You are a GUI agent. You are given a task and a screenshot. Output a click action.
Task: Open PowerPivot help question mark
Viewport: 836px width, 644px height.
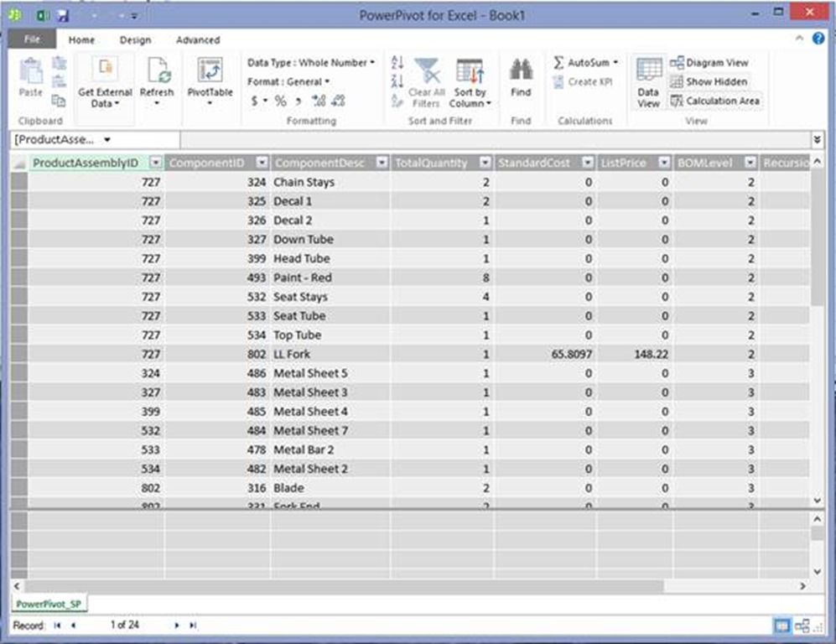coord(818,39)
